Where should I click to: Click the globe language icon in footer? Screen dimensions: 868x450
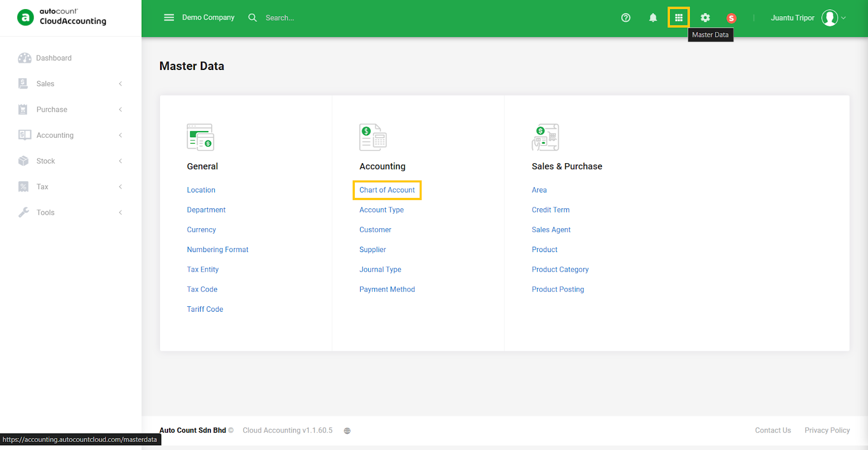point(347,430)
